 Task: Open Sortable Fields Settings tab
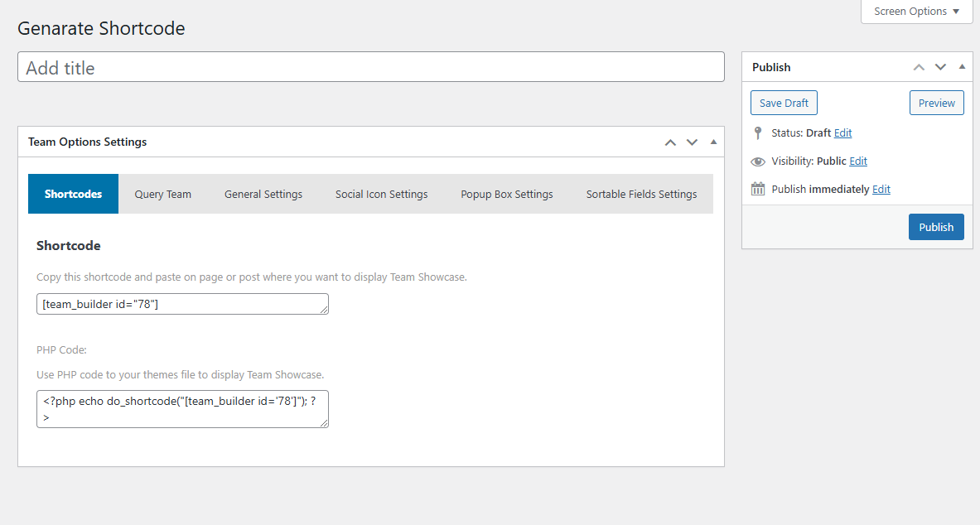pyautogui.click(x=641, y=194)
